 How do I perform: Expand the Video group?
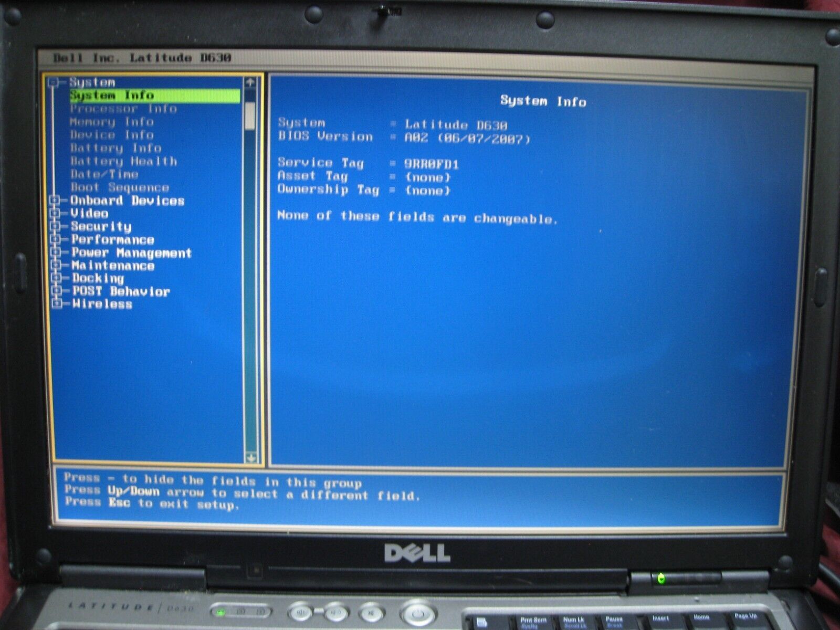coord(55,213)
